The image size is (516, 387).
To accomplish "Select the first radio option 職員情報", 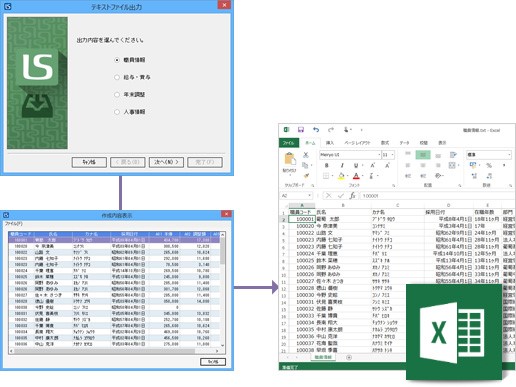I will 117,60.
